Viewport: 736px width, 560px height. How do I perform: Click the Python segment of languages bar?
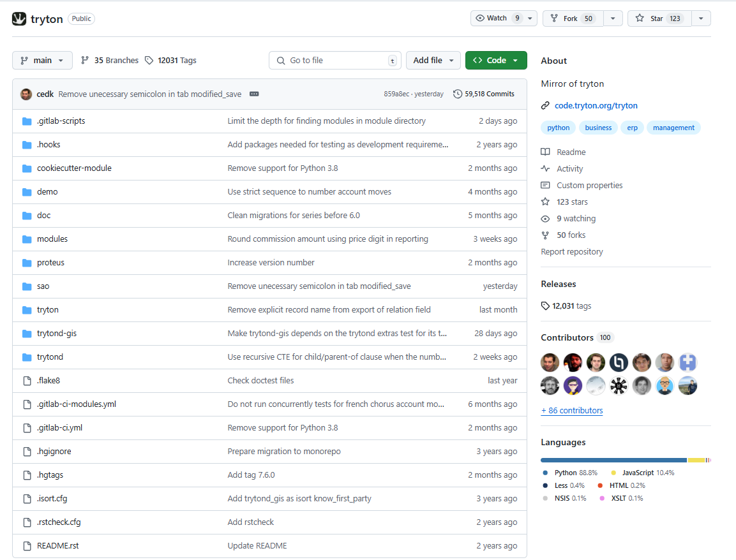(x=613, y=460)
